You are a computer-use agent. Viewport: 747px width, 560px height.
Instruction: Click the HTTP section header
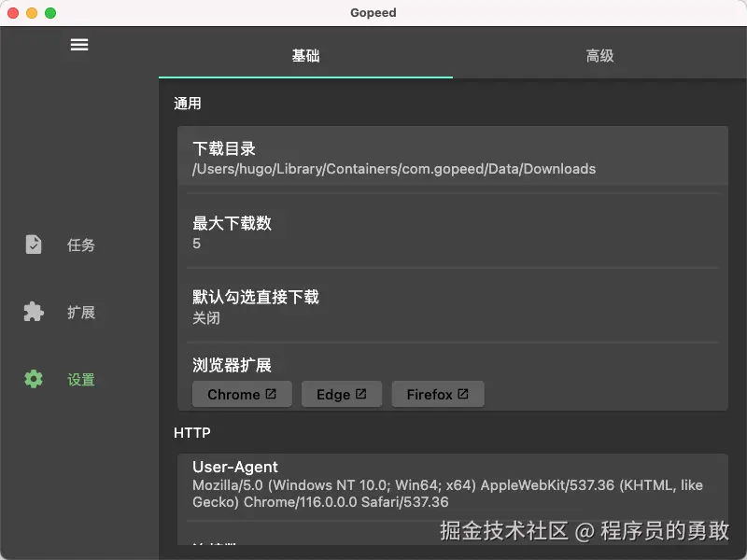point(192,432)
